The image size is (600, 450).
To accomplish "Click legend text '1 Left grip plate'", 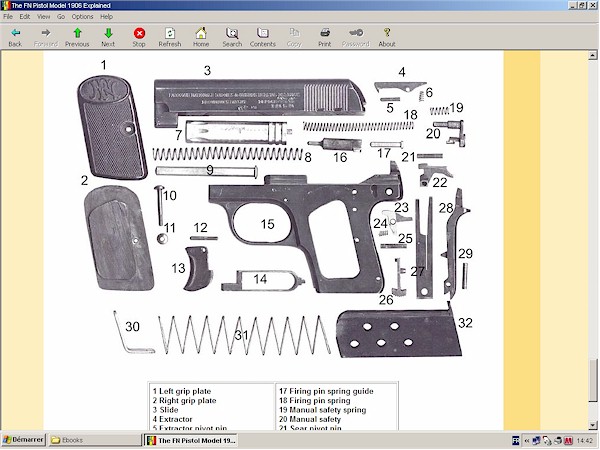I will click(x=182, y=391).
